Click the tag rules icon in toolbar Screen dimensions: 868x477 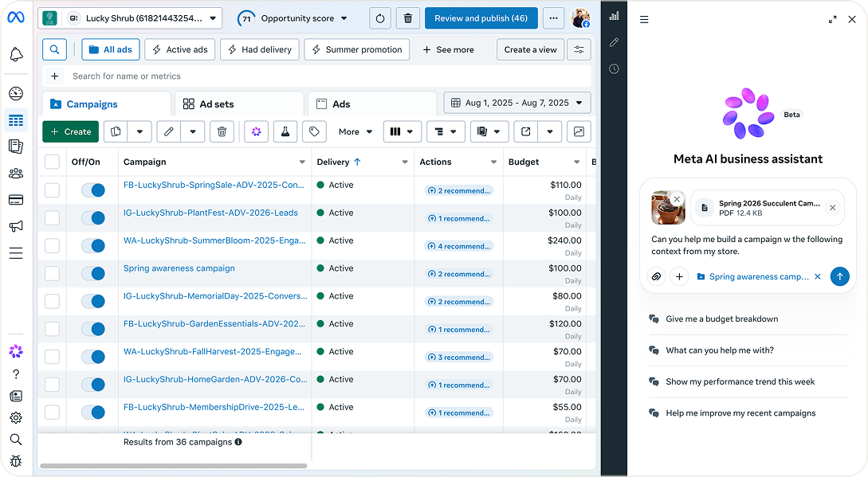[x=314, y=131]
